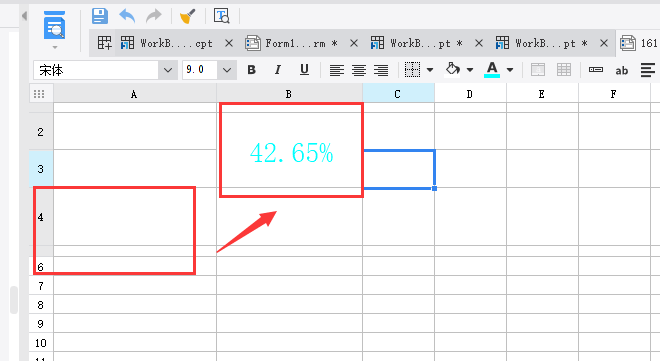Toggle italic formatting
The height and width of the screenshot is (361, 660).
[x=278, y=70]
